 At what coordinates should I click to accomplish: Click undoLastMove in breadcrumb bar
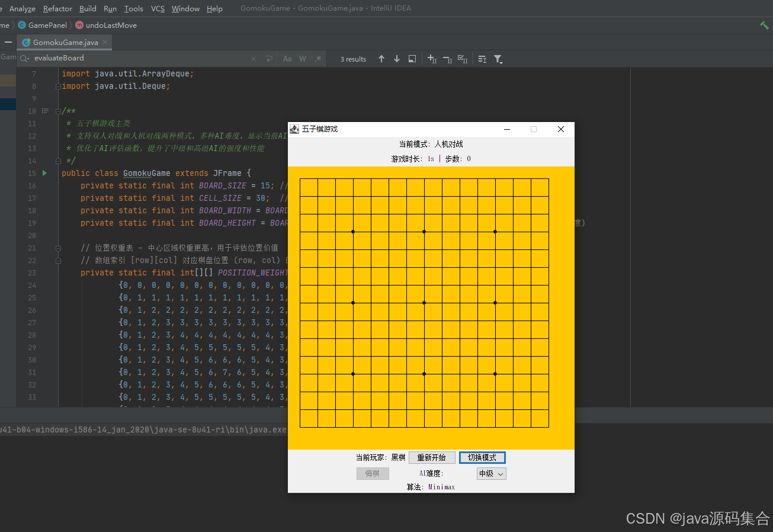click(x=106, y=25)
